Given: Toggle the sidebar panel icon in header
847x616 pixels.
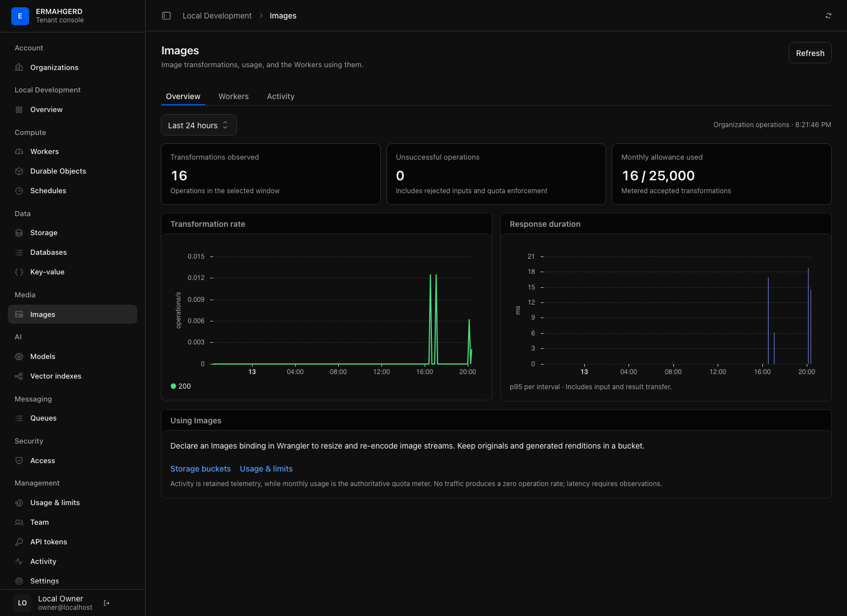Looking at the screenshot, I should [x=166, y=16].
